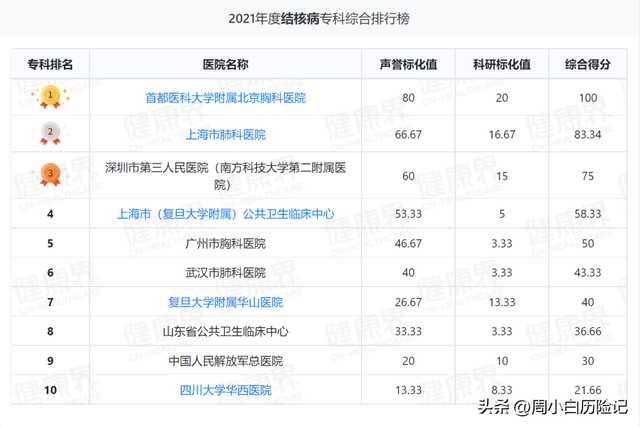Click rank number 4 cell

[50, 214]
